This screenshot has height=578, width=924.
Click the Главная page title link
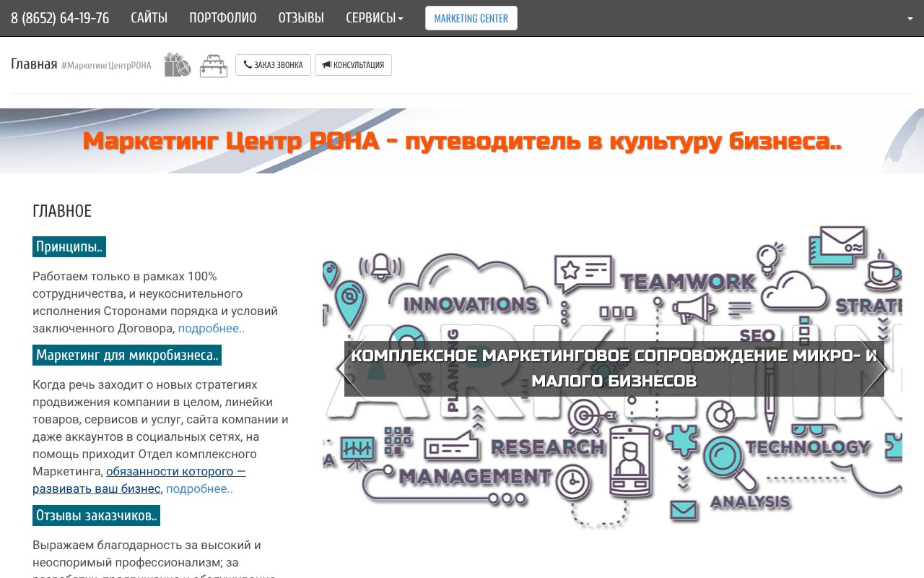34,64
